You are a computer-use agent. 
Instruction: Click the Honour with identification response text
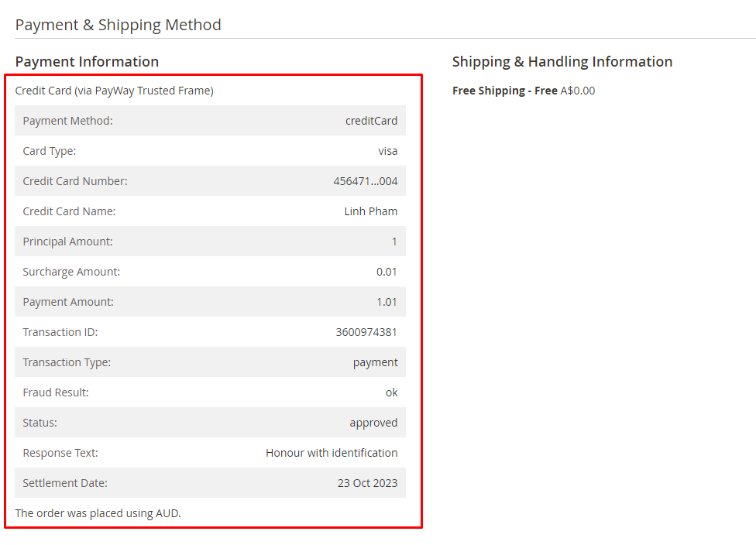click(x=332, y=453)
